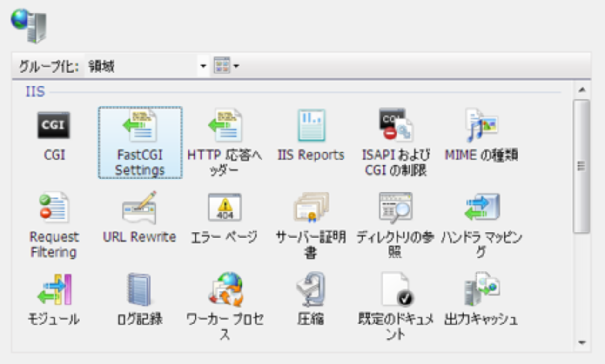Click the IIS group header

point(35,92)
